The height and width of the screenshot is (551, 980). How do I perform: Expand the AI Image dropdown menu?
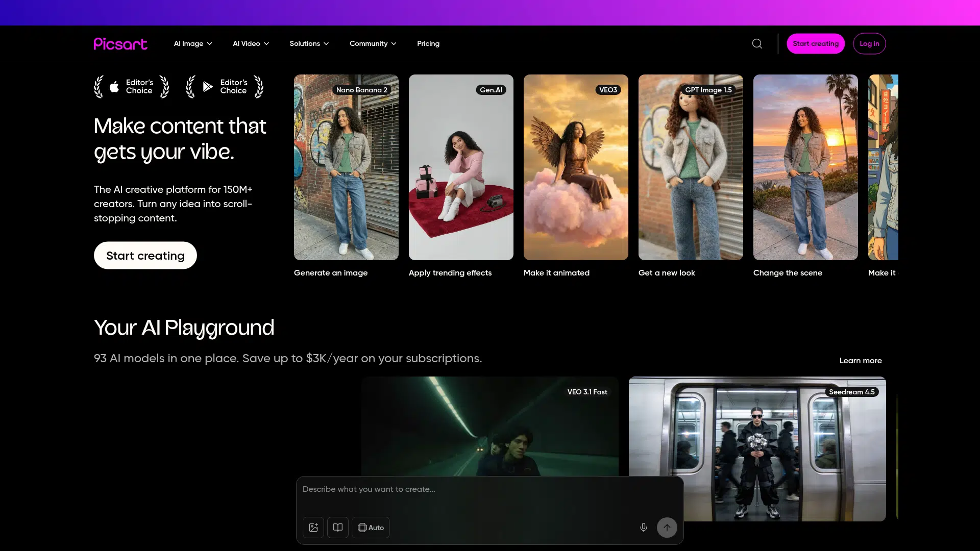(193, 44)
